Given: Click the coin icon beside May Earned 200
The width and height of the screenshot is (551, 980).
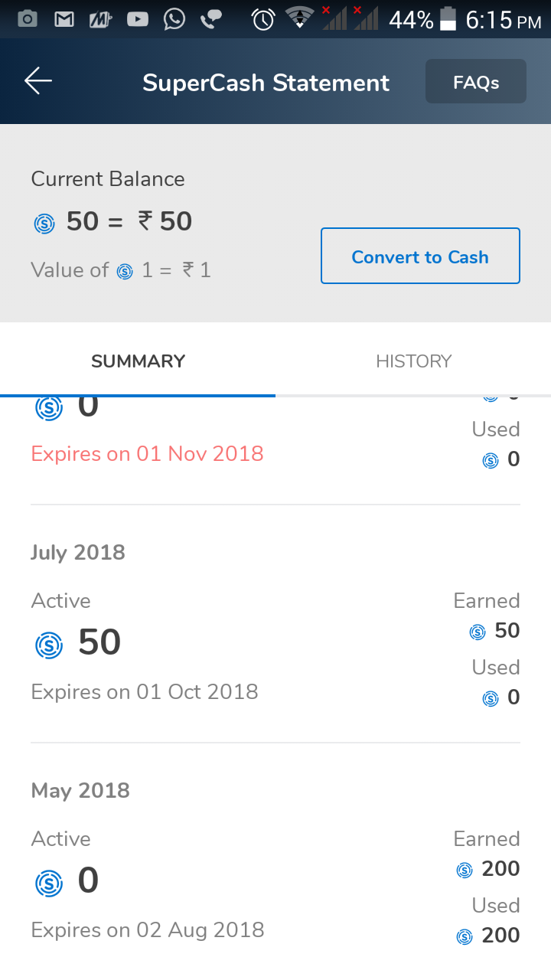Looking at the screenshot, I should tap(465, 870).
